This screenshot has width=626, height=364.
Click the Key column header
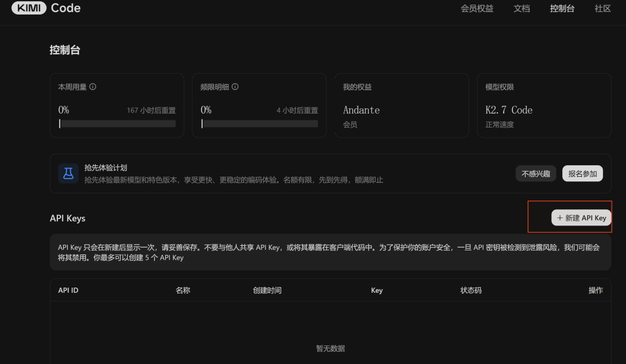tap(377, 290)
